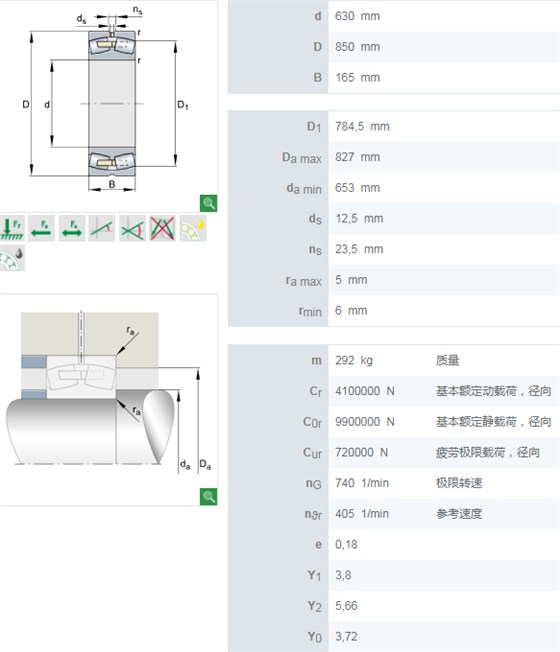560x652 pixels.
Task: Click the ns 23,5 mm dimension row
Action: [x=394, y=249]
